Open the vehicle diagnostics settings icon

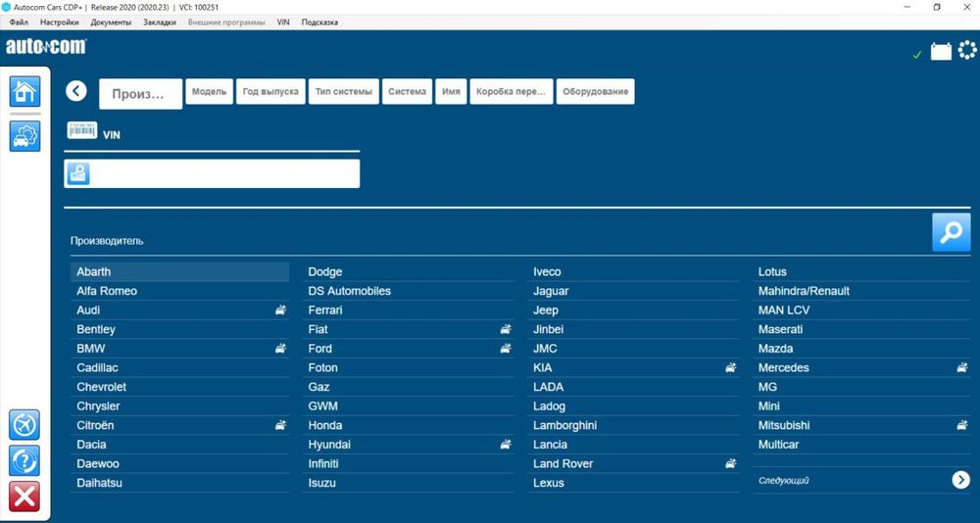point(25,136)
